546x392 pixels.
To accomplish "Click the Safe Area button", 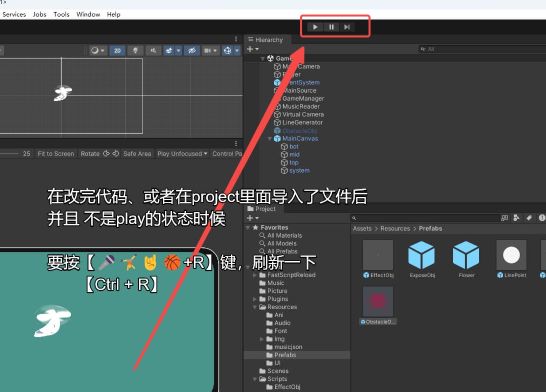I will 137,154.
